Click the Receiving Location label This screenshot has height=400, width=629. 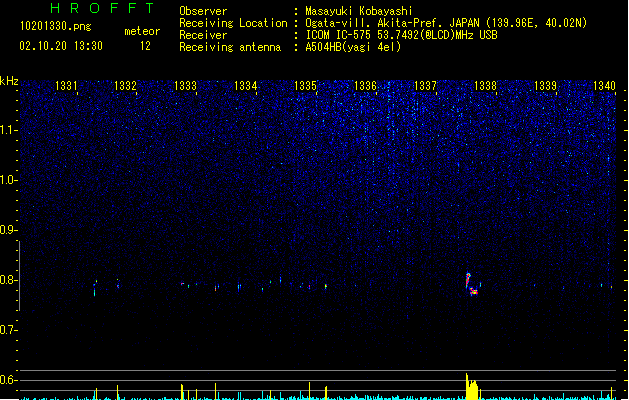(233, 23)
